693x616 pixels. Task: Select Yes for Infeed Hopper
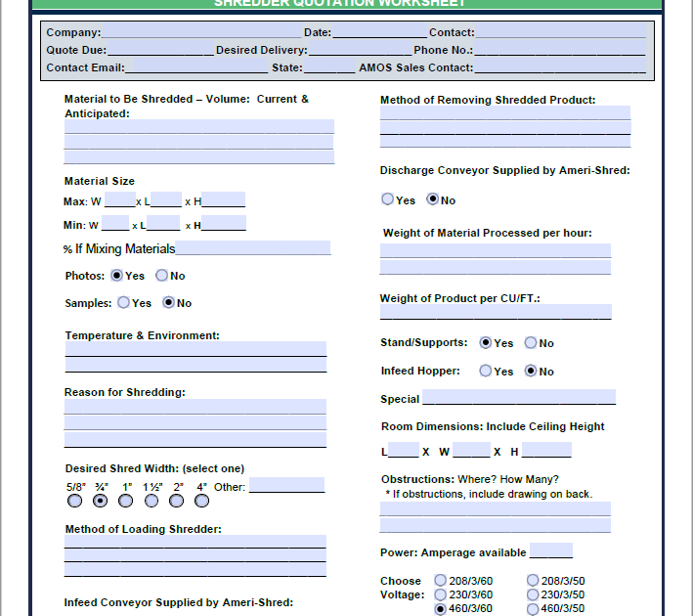pyautogui.click(x=485, y=371)
